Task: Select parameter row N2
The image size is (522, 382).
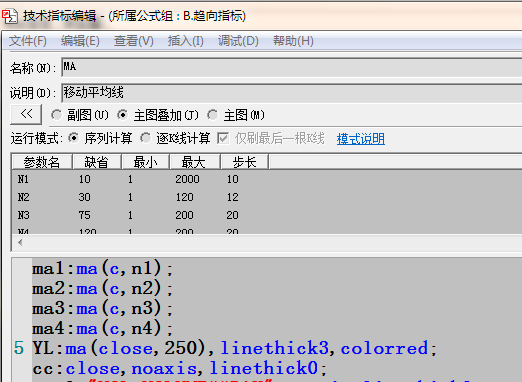Action: 267,197
